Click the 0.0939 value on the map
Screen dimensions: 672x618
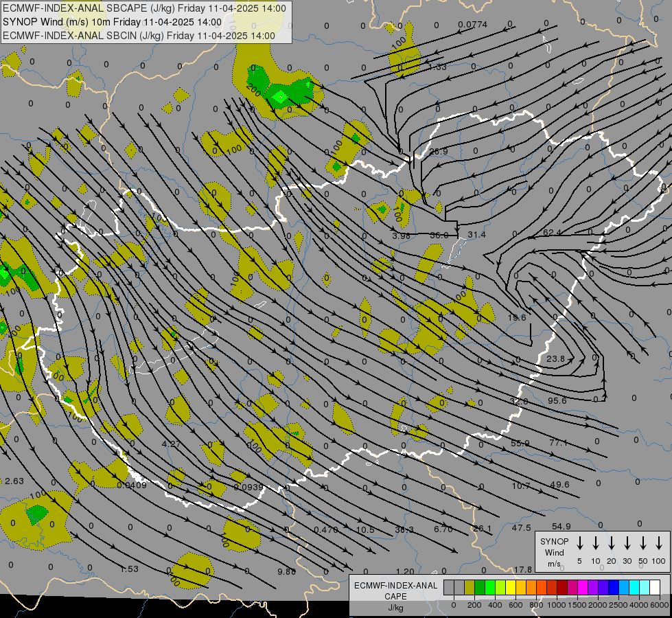[x=248, y=487]
